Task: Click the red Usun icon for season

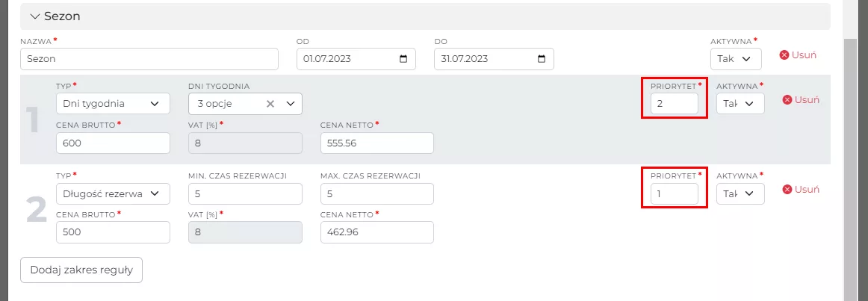Action: [x=784, y=55]
